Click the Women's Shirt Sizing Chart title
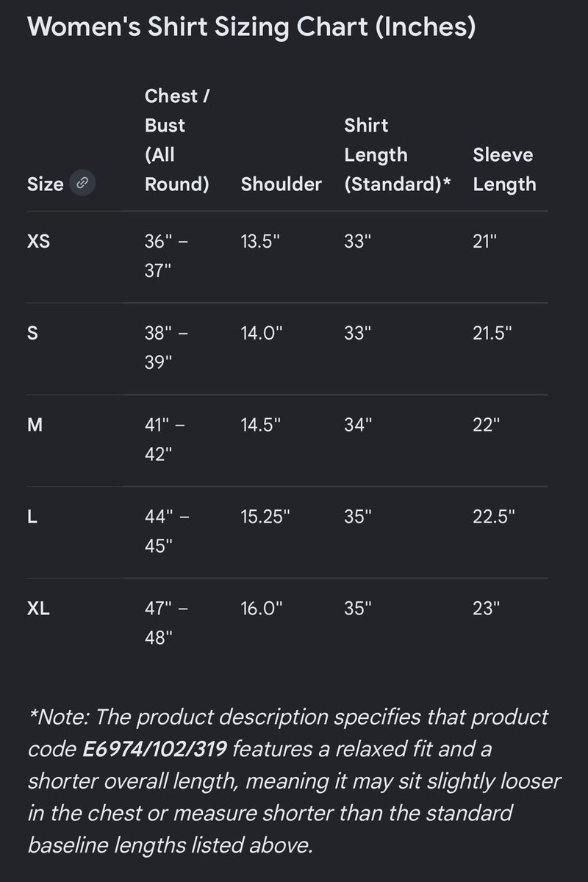The height and width of the screenshot is (882, 588). pos(251,27)
